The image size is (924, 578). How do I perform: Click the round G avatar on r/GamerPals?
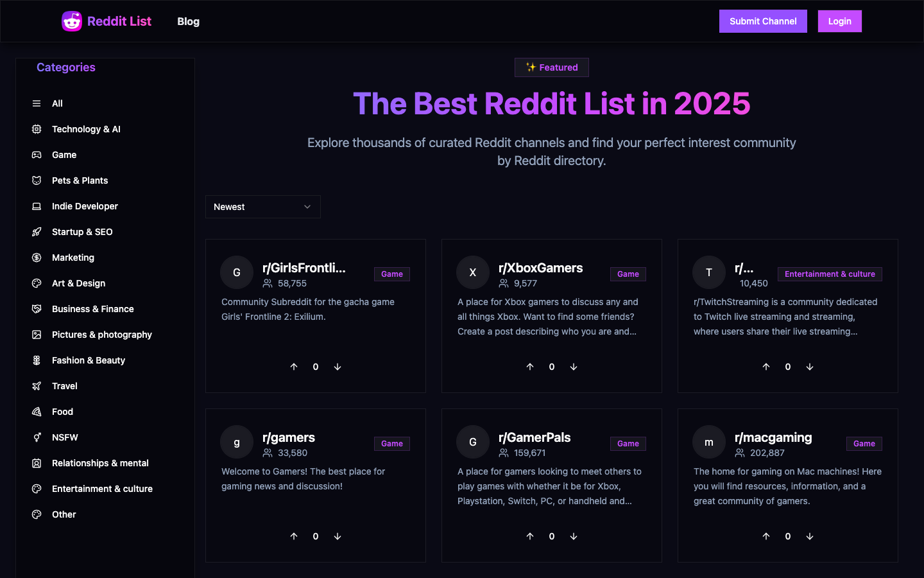click(x=473, y=442)
